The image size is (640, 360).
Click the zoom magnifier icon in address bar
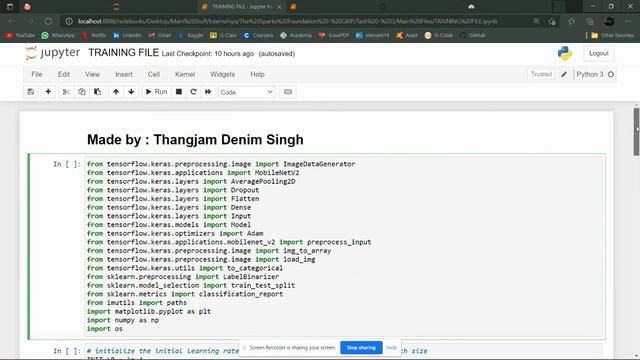[536, 21]
